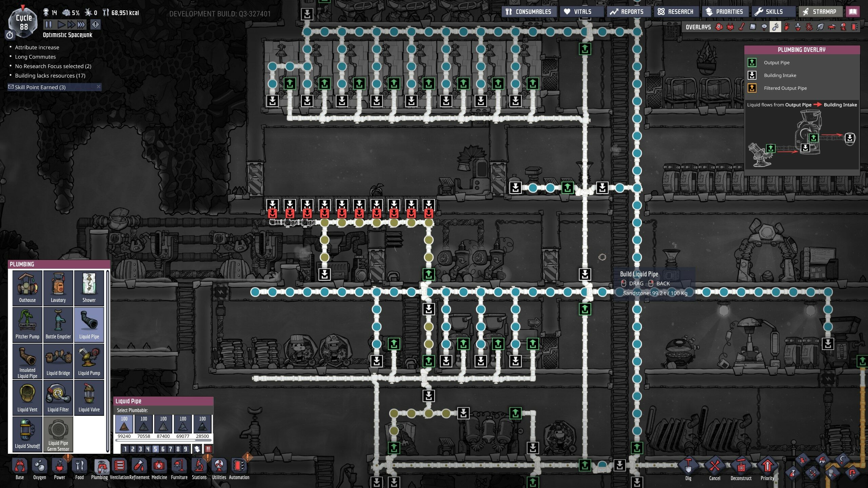868x488 pixels.
Task: Open Building lacks resources notification
Action: pos(50,76)
